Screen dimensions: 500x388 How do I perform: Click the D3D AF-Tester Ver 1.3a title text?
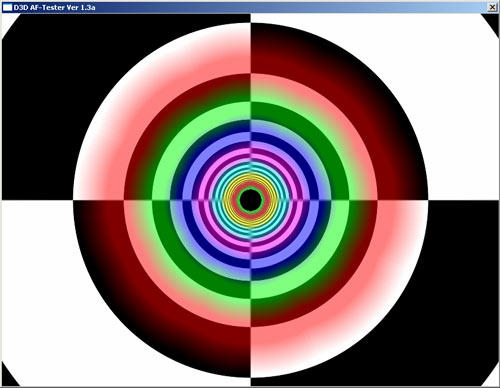point(54,7)
